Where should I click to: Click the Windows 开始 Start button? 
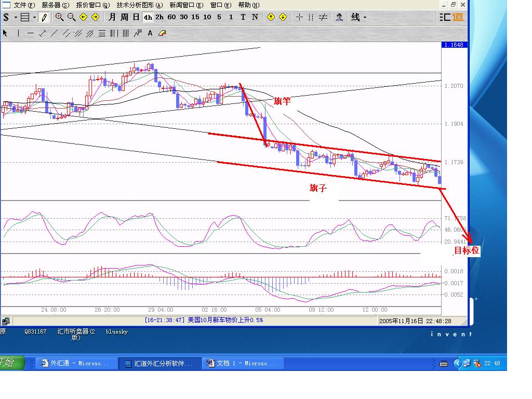[11, 363]
